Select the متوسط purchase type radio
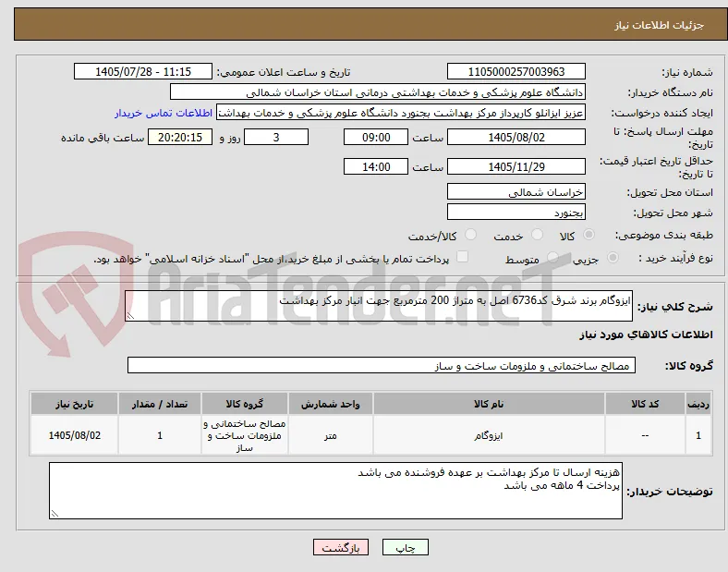 tap(552, 257)
